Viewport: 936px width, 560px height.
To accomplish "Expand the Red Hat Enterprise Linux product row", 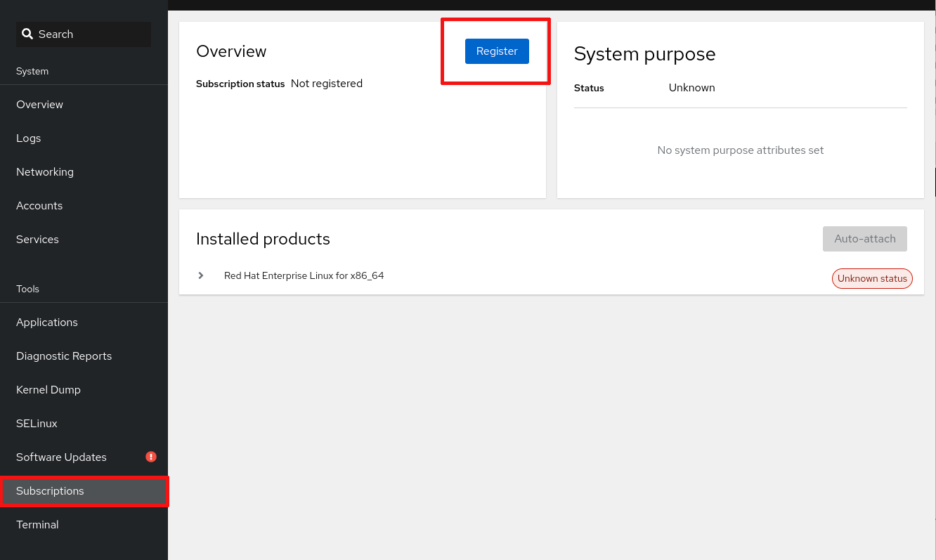I will click(x=201, y=275).
